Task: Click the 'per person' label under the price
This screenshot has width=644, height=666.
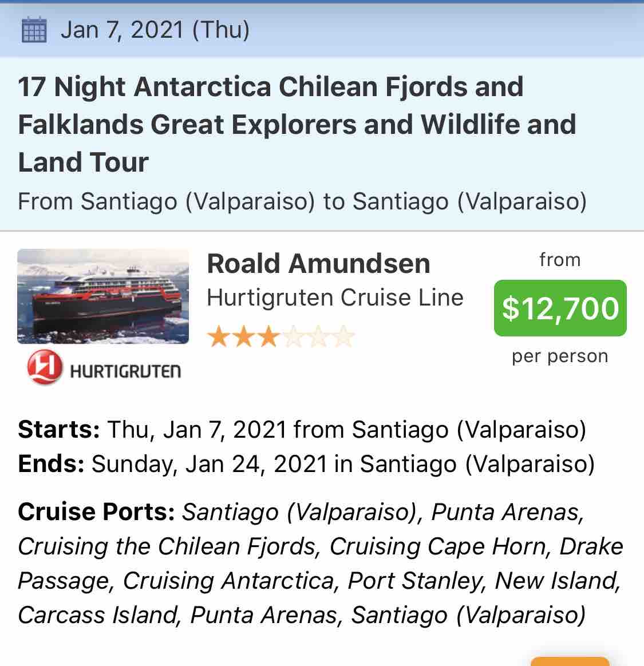Action: tap(560, 357)
